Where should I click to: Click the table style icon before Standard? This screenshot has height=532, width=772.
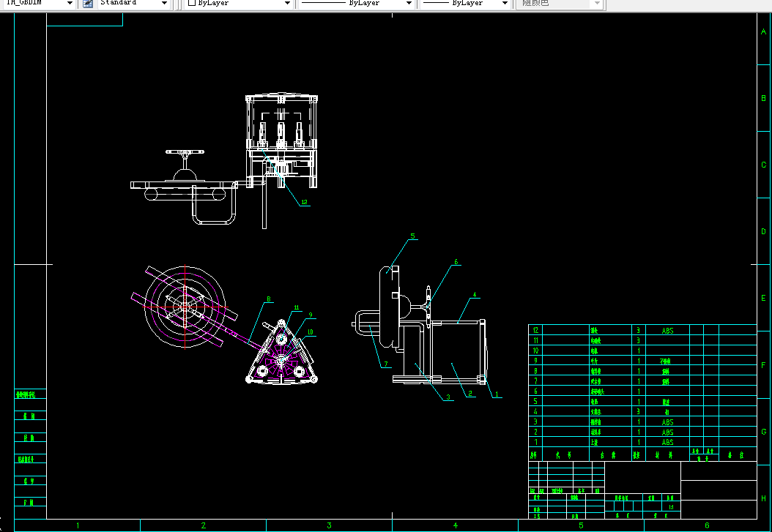[x=88, y=4]
